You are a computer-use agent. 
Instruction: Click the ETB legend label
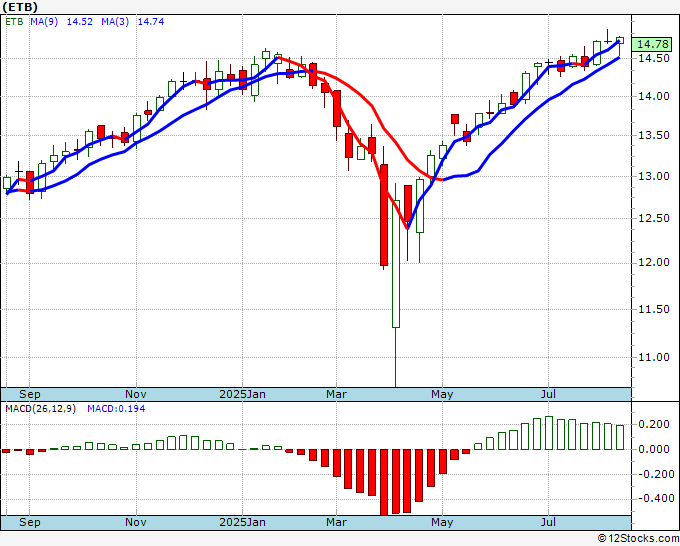point(14,22)
